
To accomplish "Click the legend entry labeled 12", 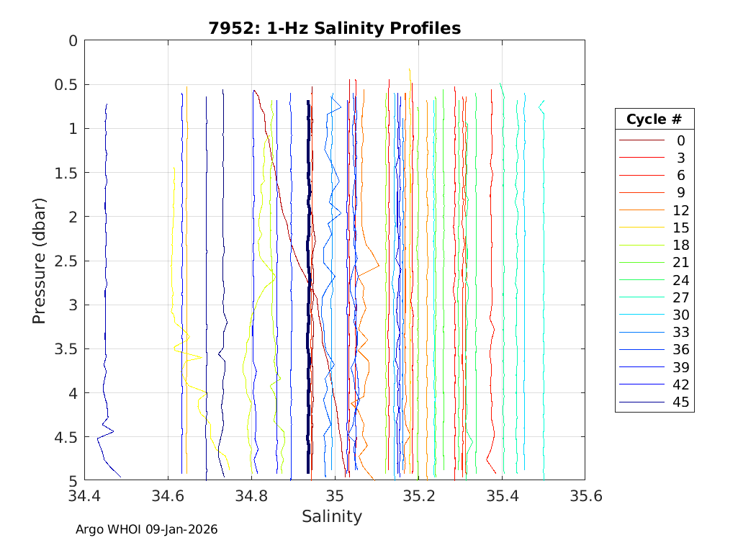I will click(680, 210).
